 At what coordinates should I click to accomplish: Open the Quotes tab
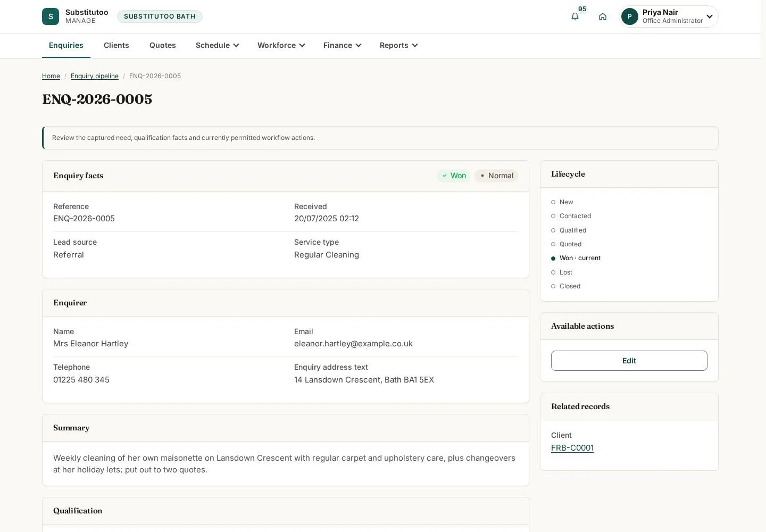[163, 45]
